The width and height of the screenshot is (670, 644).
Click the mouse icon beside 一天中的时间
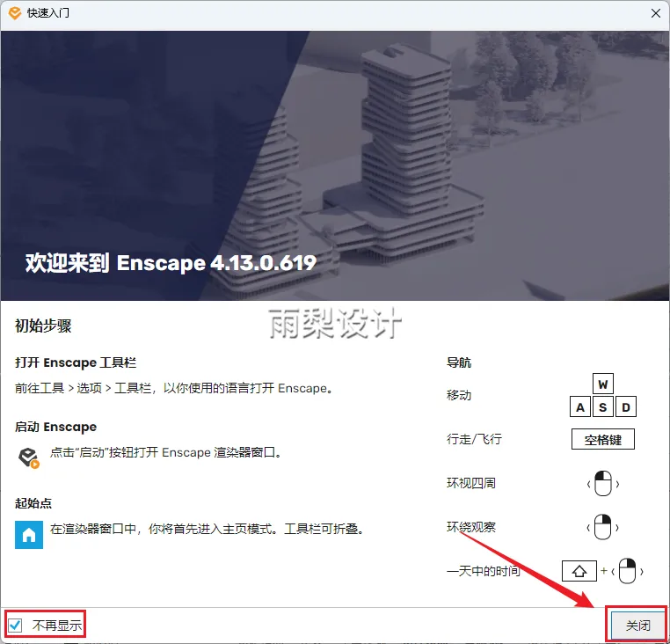coord(627,571)
